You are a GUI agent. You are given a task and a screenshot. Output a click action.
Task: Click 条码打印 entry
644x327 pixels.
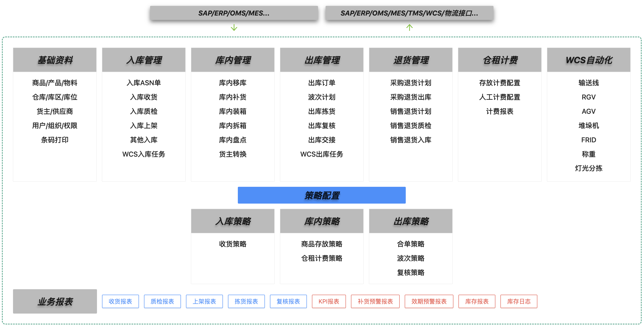(55, 140)
